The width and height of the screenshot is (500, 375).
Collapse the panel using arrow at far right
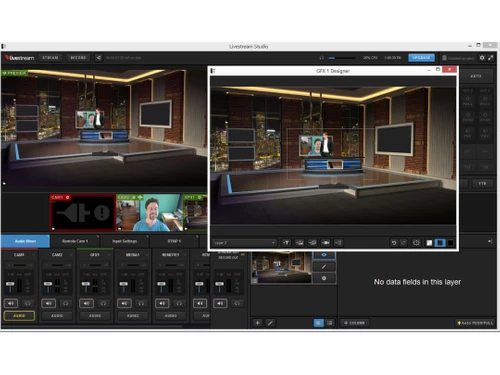(x=490, y=241)
